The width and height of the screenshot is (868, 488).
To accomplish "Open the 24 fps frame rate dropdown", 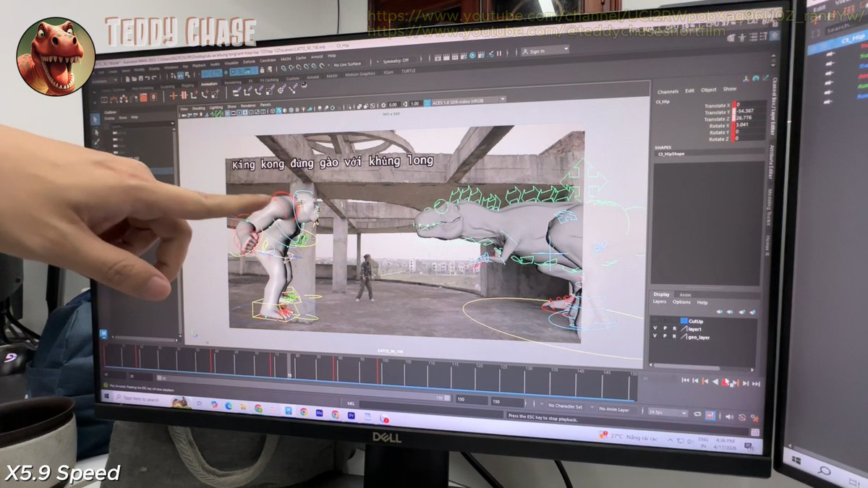I will 668,413.
